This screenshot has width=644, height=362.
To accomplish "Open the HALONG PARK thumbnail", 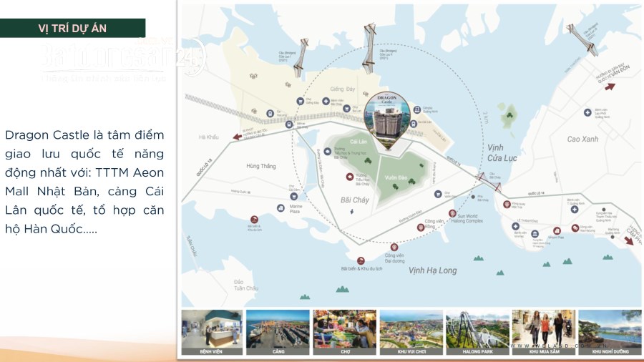I will coord(477,332).
